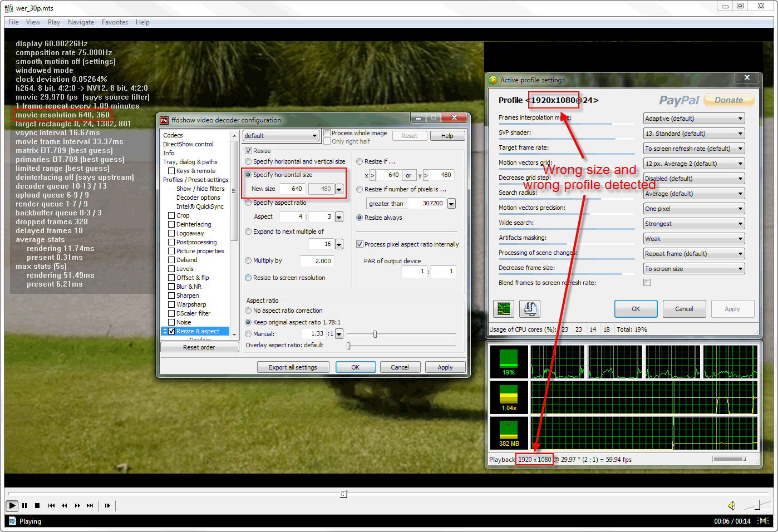Open the Navigate menu
The height and width of the screenshot is (532, 778).
(81, 22)
